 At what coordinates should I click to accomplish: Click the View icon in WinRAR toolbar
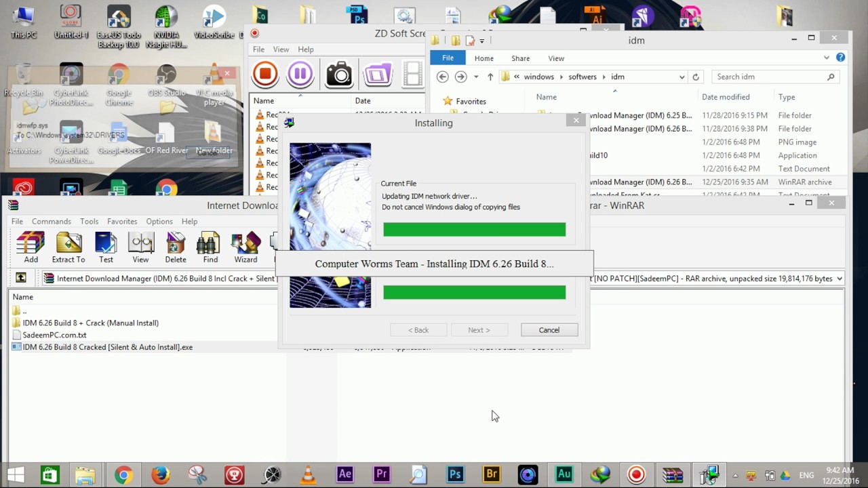point(140,247)
